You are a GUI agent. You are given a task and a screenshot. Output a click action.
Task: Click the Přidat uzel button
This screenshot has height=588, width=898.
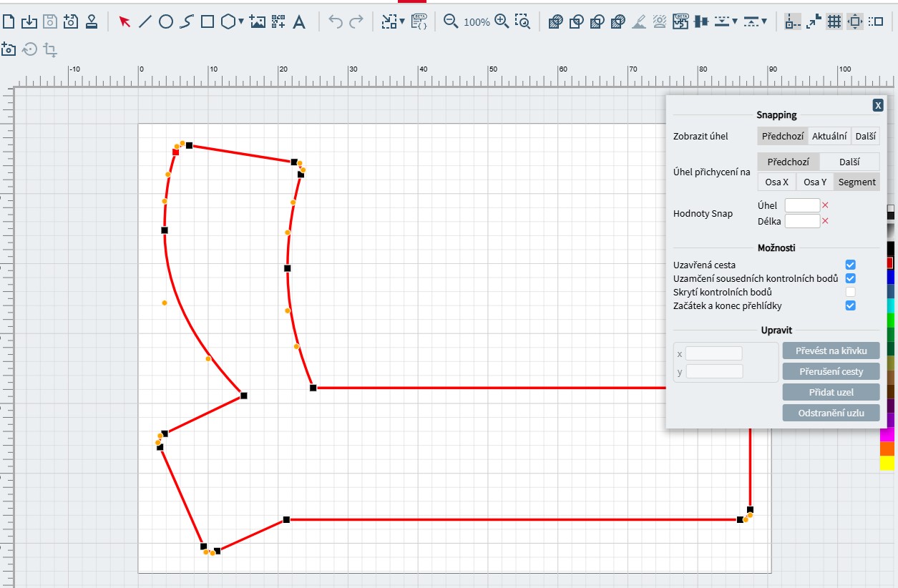[831, 392]
